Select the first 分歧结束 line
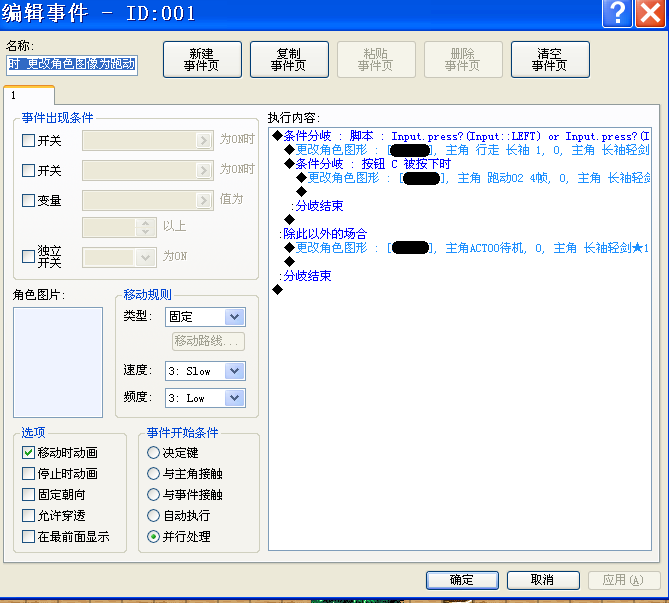Viewport: 669px width, 603px height. (x=317, y=206)
